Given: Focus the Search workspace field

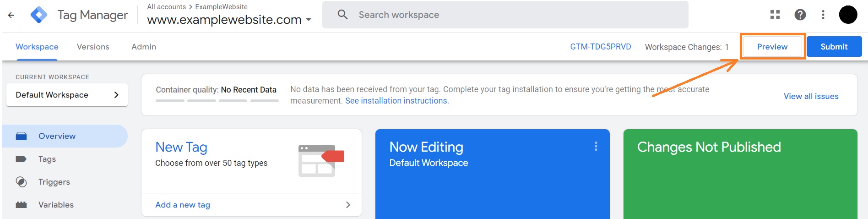Looking at the screenshot, I should (x=505, y=15).
